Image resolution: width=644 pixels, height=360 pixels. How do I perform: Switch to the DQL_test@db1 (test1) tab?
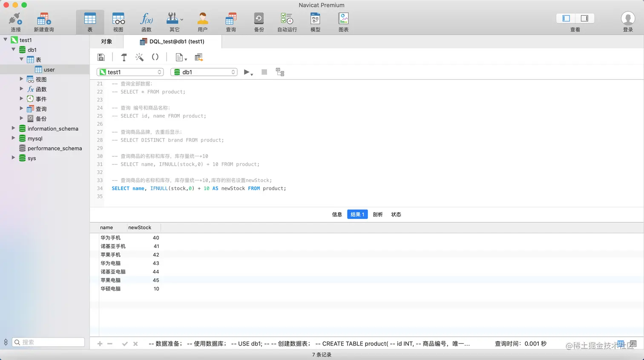[x=172, y=41]
